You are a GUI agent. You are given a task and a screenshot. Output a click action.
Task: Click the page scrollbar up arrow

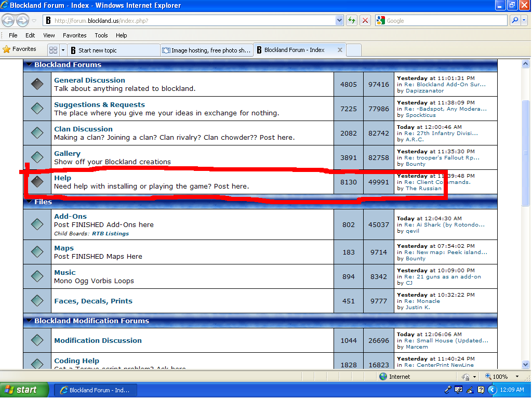point(525,64)
